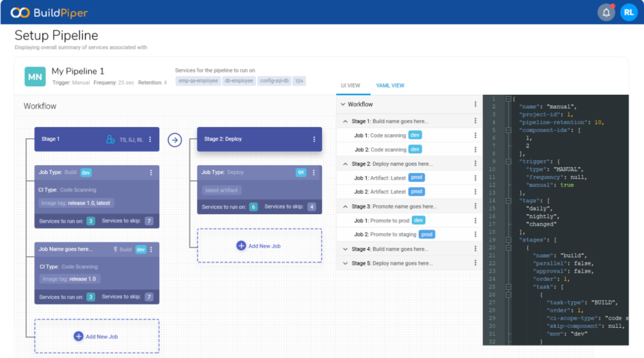
Task: Click Add New Job under Stage 1
Action: 96,337
